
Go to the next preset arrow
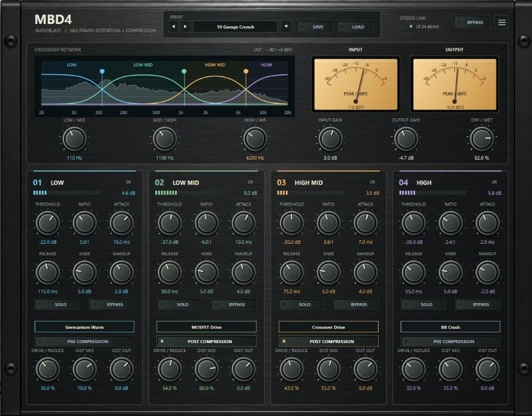(x=185, y=26)
